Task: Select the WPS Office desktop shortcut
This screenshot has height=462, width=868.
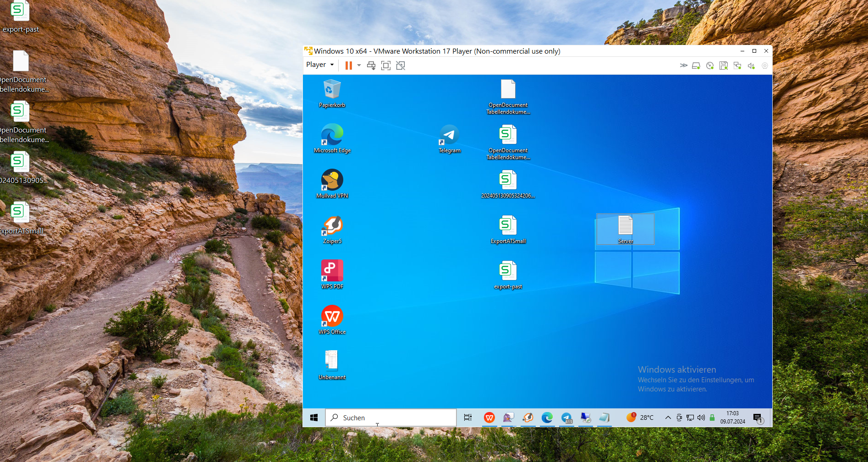Action: tap(332, 320)
